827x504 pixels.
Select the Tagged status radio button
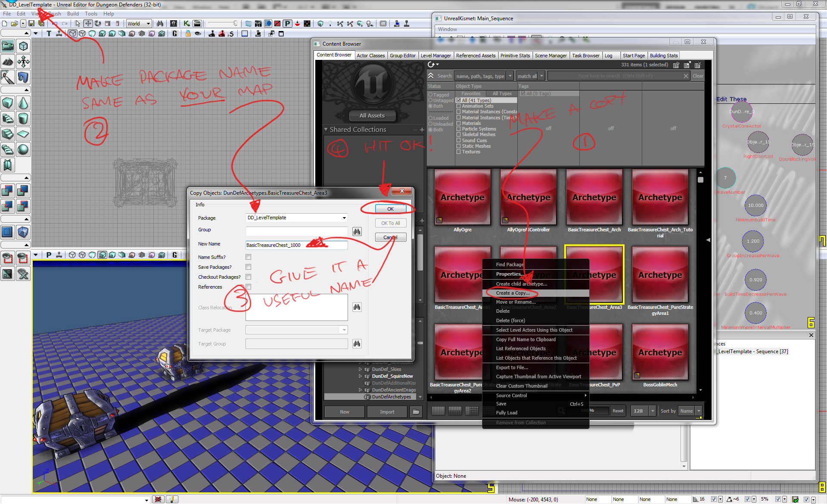430,95
